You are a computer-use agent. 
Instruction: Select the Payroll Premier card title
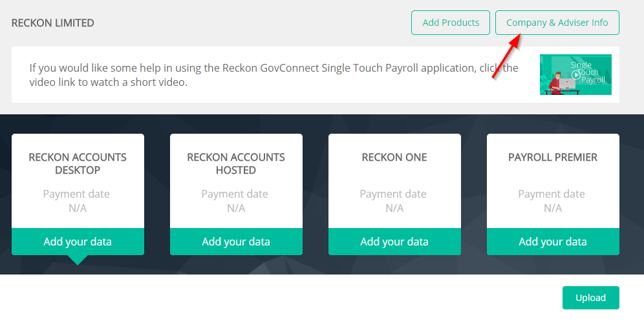click(x=553, y=157)
